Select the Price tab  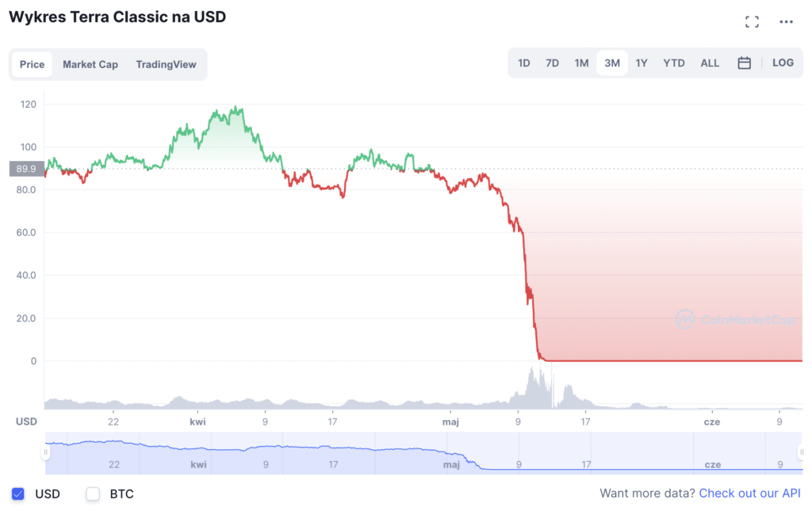[x=32, y=64]
